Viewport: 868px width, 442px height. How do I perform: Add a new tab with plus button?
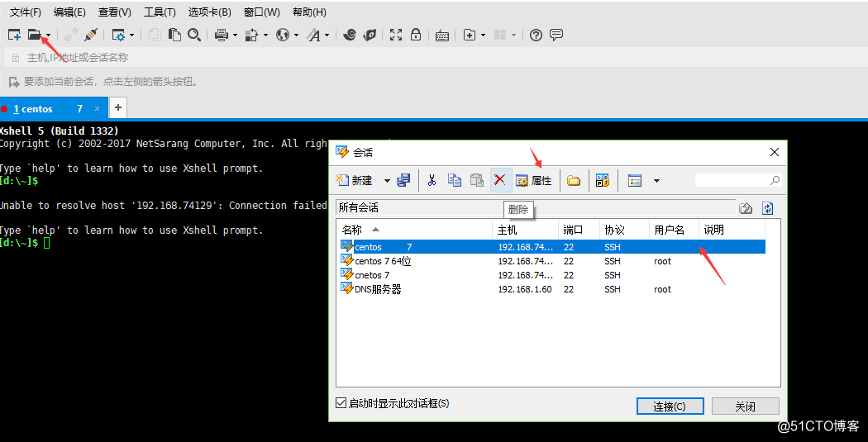click(x=117, y=108)
